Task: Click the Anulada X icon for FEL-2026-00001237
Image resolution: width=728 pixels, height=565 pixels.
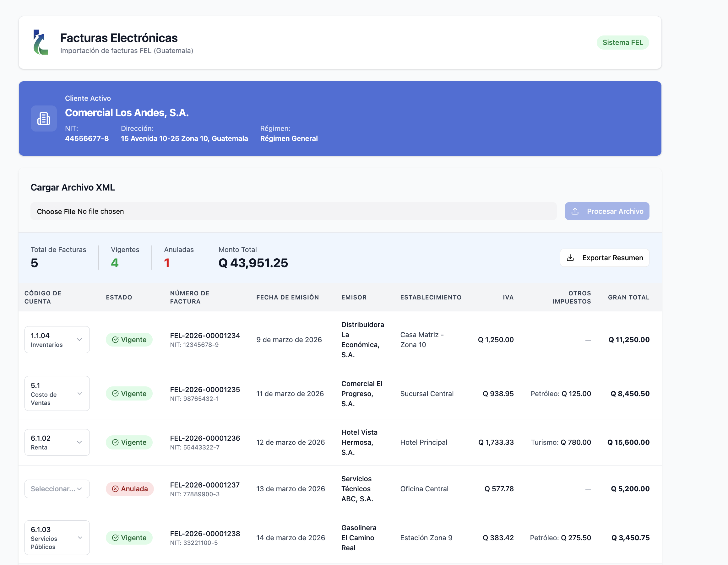Action: [x=115, y=489]
